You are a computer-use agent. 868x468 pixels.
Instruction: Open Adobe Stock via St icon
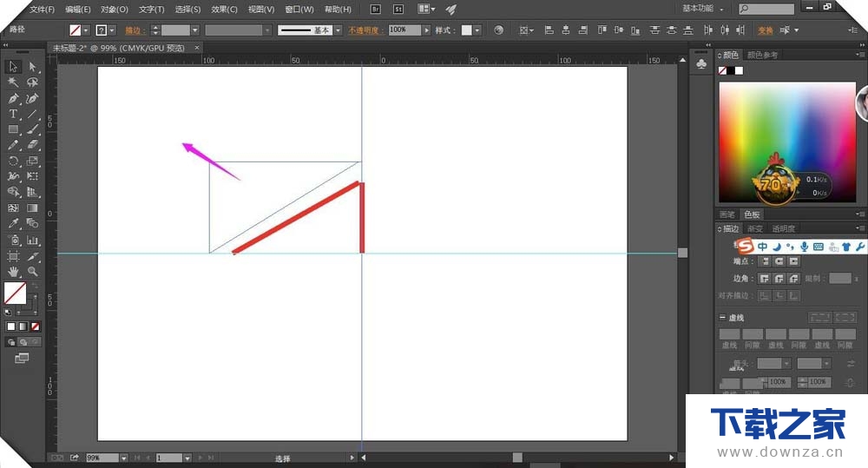(398, 9)
